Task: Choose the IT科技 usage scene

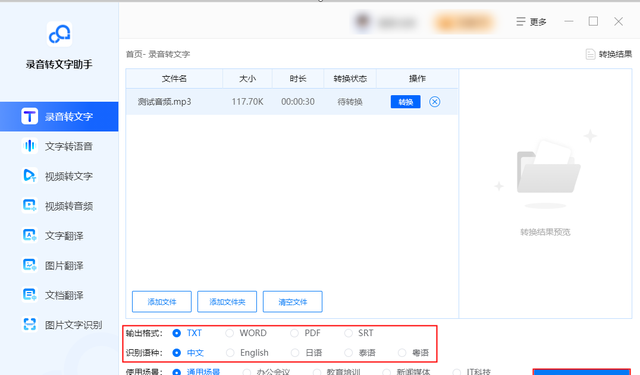Action: click(x=471, y=372)
